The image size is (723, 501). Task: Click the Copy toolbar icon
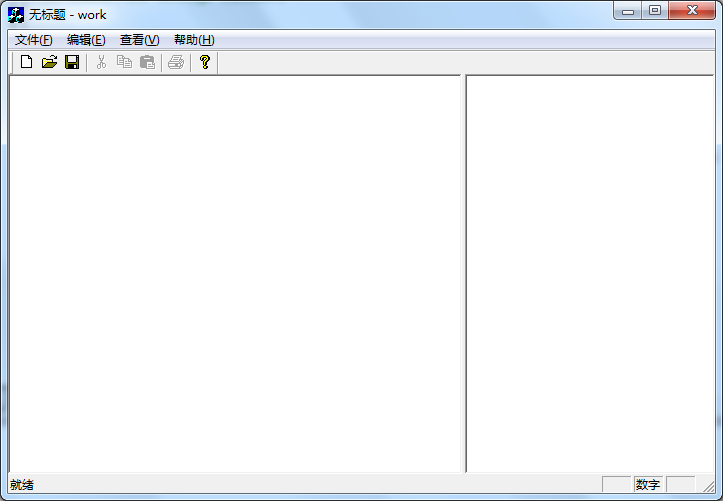124,62
